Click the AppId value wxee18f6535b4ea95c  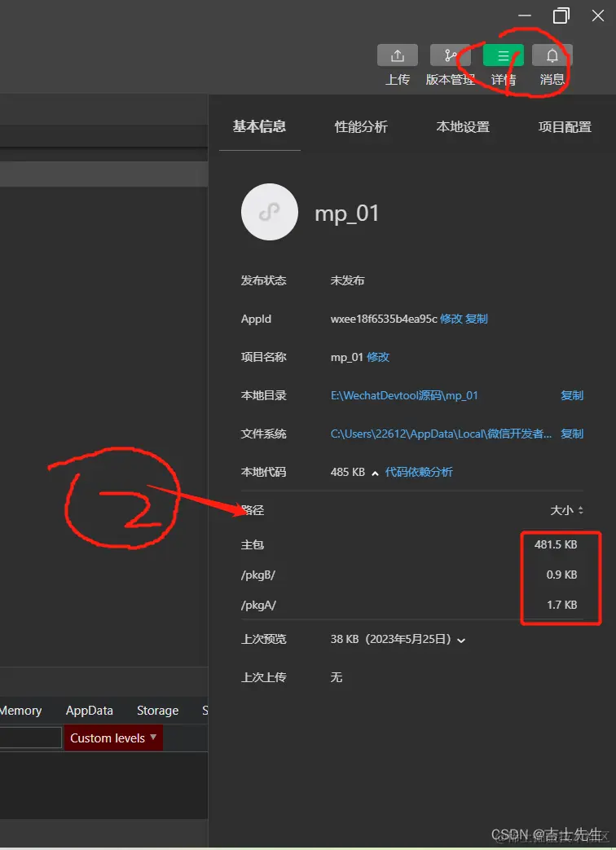[x=384, y=319]
